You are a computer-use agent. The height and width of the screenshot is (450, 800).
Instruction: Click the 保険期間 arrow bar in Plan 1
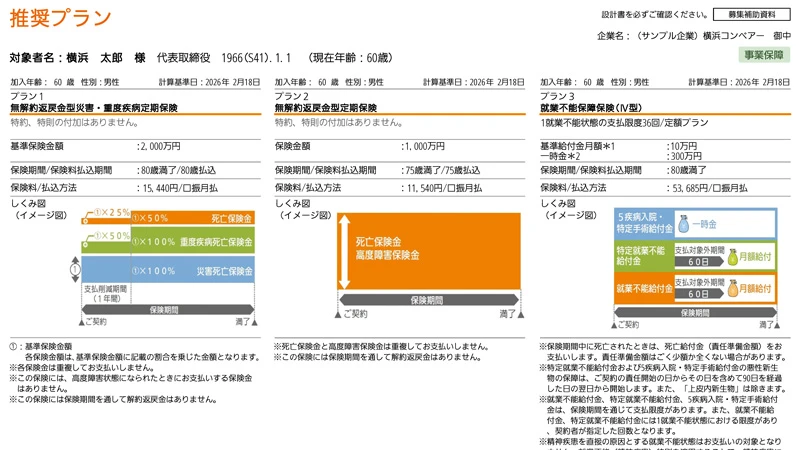166,310
